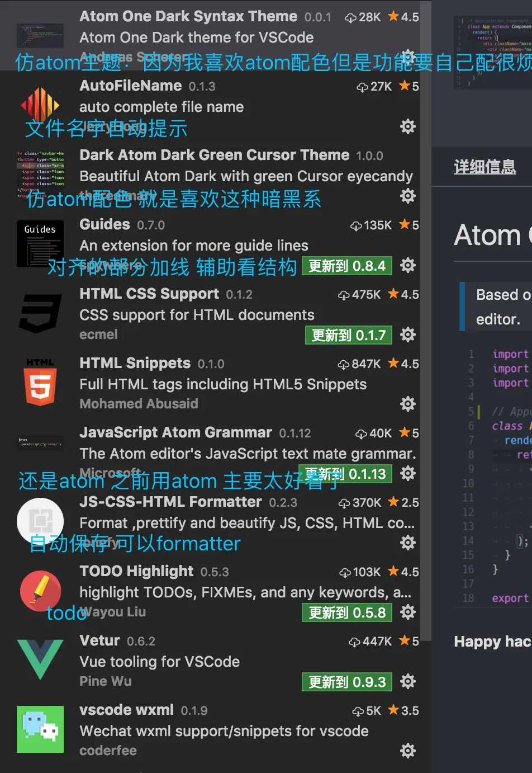Screen dimensions: 532x773
Task: Open the HTML Snippets gear menu
Action: tap(408, 404)
